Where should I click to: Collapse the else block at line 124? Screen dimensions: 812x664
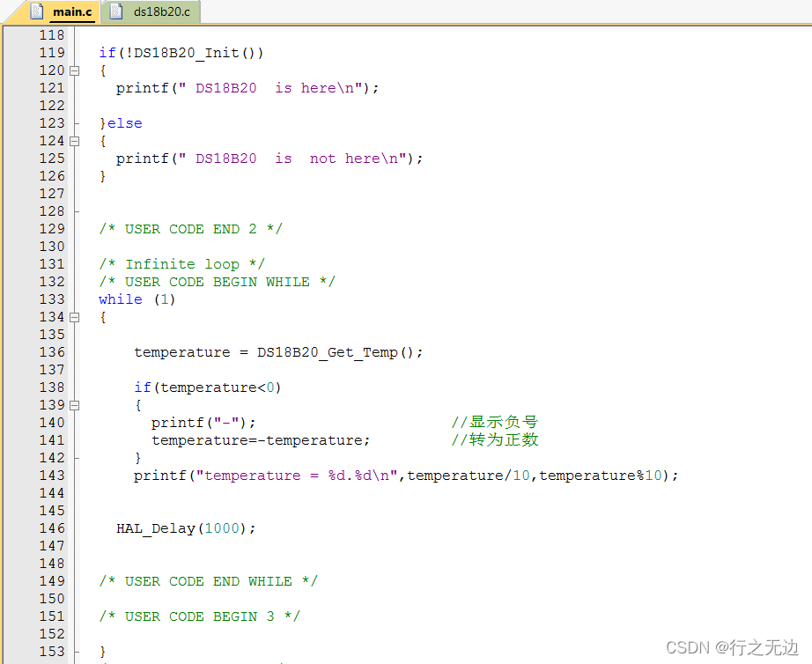click(75, 141)
